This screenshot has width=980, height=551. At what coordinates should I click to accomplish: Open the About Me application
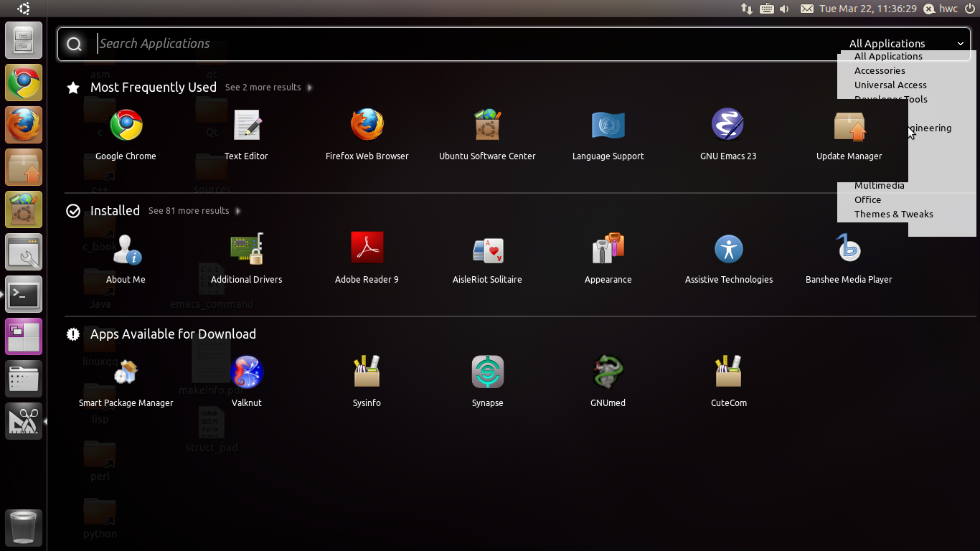point(126,249)
